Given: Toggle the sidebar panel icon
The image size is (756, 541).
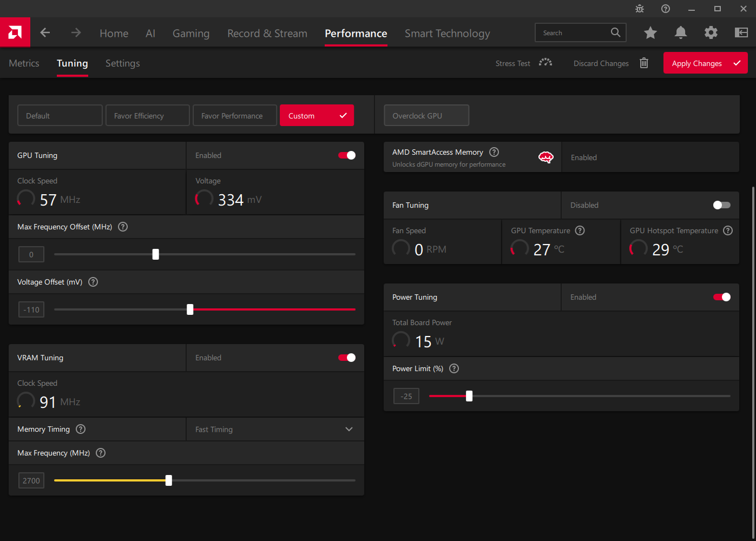Looking at the screenshot, I should (741, 33).
